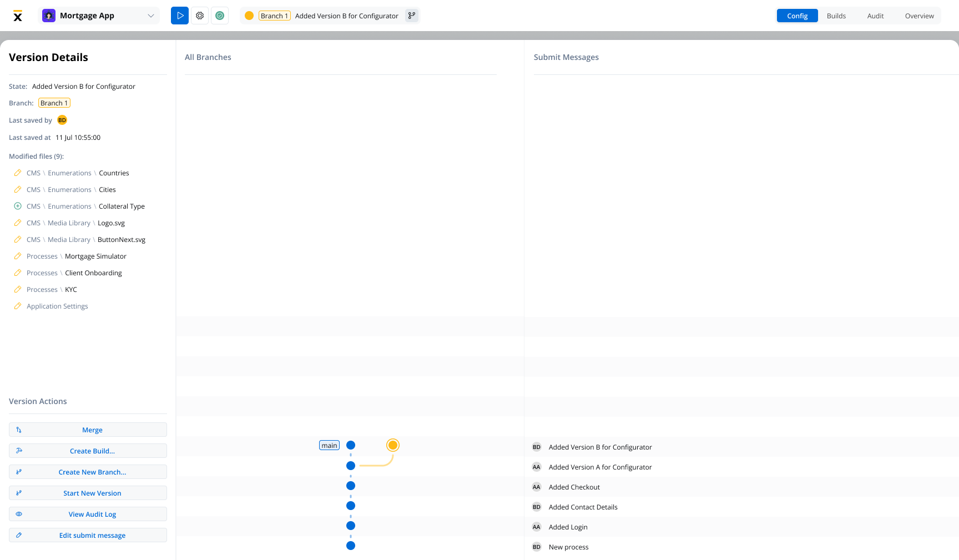
Task: Select the main branch node beside main label
Action: coord(351,445)
